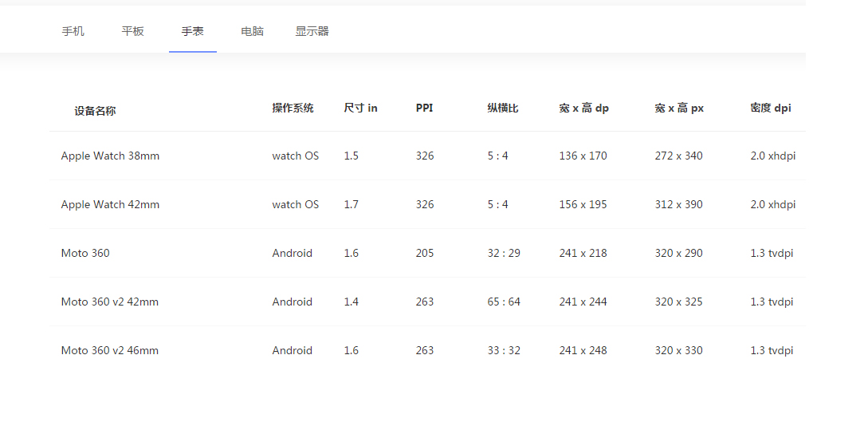
Task: Switch to the 电脑 tab
Action: (x=252, y=32)
